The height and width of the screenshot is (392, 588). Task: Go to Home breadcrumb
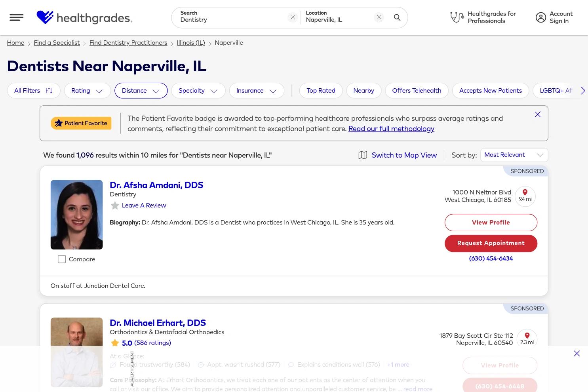[x=15, y=43]
